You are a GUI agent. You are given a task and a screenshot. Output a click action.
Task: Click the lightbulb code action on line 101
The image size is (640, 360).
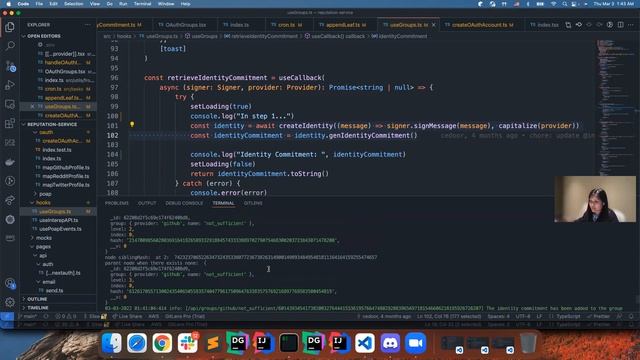[132, 124]
